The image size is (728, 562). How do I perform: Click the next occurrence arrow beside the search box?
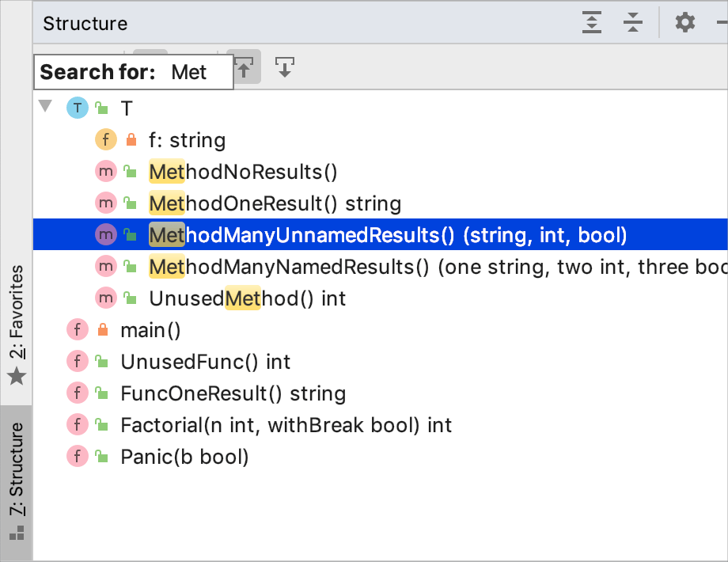pos(284,66)
